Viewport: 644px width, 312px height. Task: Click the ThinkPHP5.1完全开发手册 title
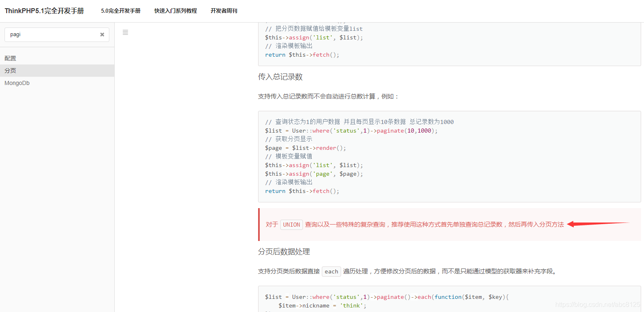coord(44,11)
